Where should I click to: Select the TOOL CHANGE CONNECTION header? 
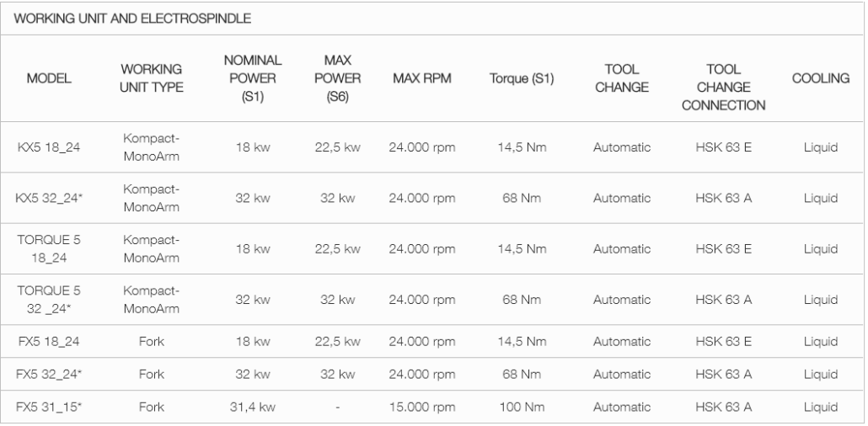[x=724, y=88]
